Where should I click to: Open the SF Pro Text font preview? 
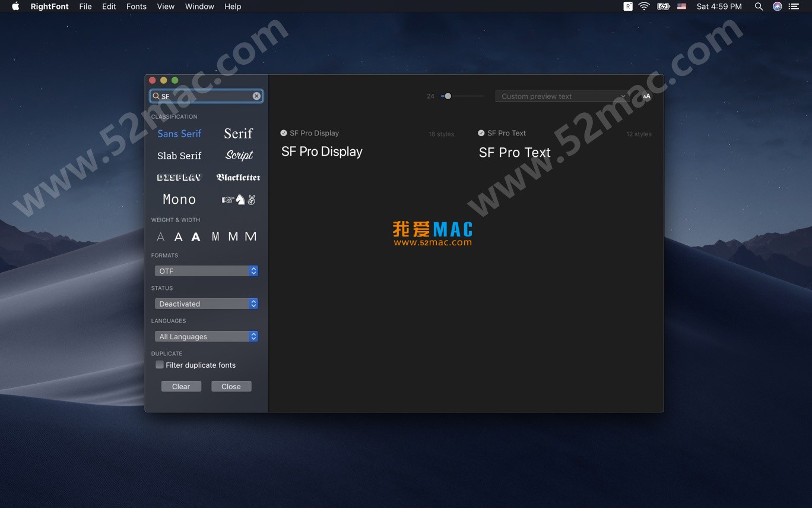coord(515,152)
